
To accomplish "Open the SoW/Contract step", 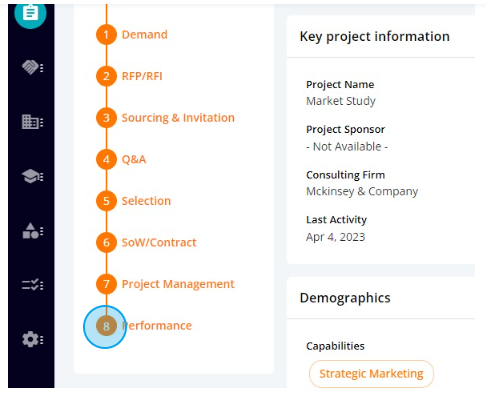I will coord(159,243).
